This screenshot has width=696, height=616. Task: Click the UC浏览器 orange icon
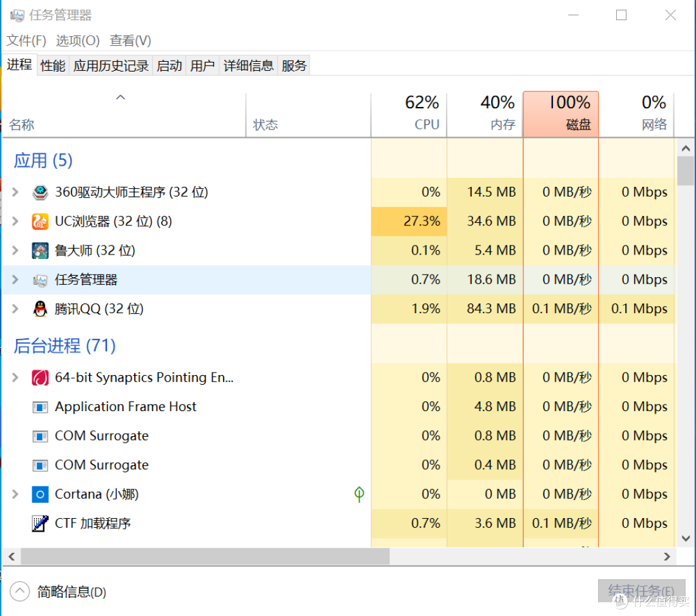[40, 221]
